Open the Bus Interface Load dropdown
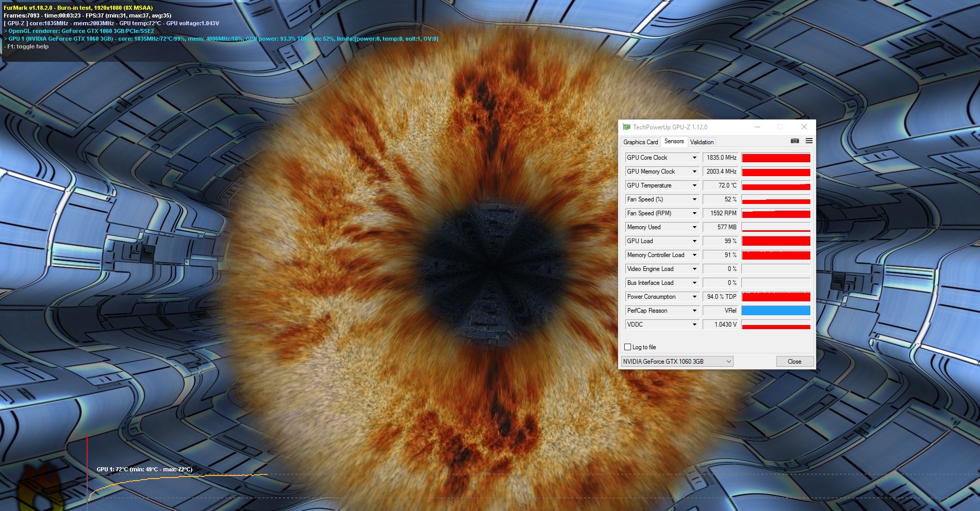 [x=694, y=283]
